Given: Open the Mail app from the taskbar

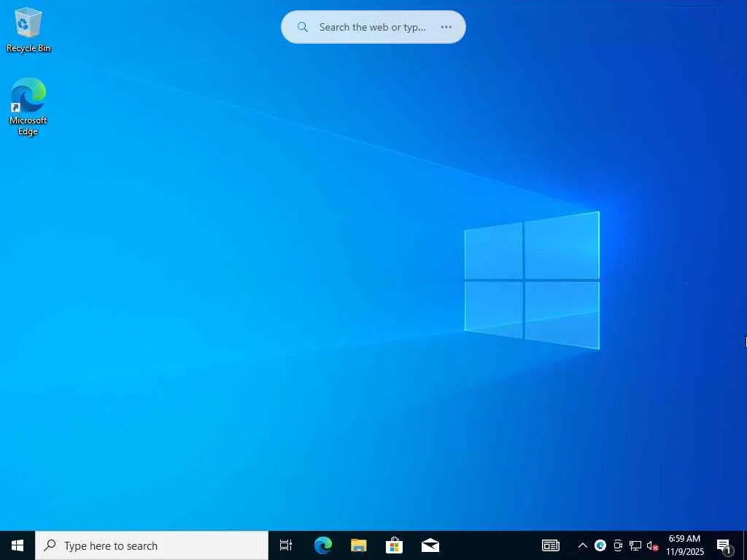Looking at the screenshot, I should coord(430,545).
